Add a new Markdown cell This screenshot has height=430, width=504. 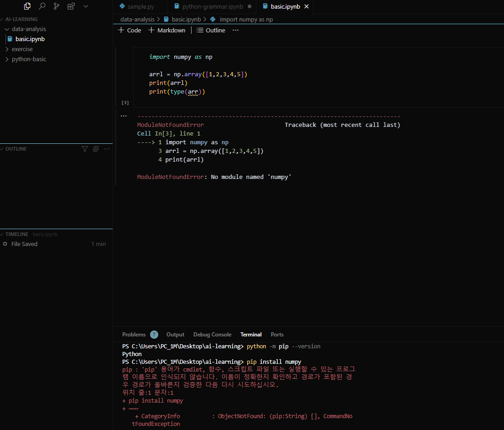(x=167, y=30)
